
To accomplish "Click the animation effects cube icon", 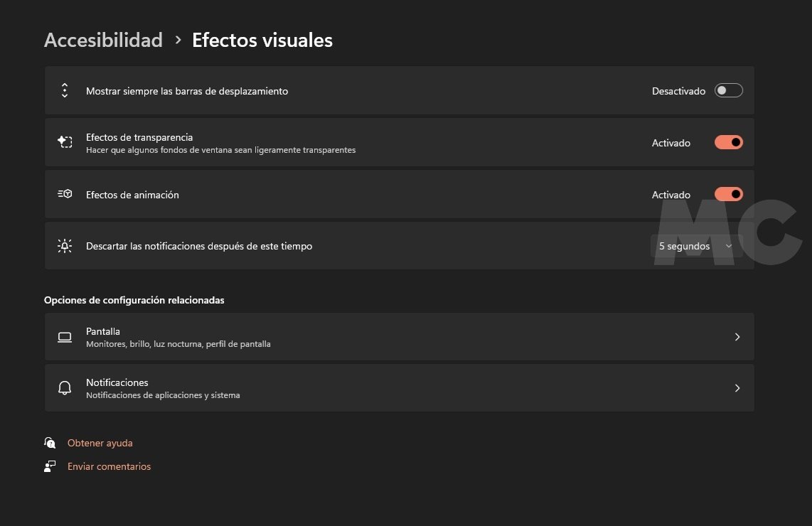I will (x=65, y=194).
